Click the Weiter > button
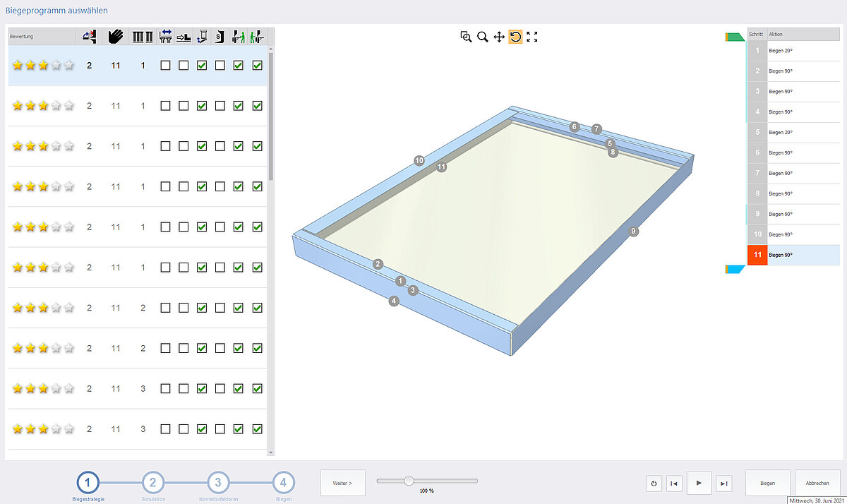 (x=342, y=484)
